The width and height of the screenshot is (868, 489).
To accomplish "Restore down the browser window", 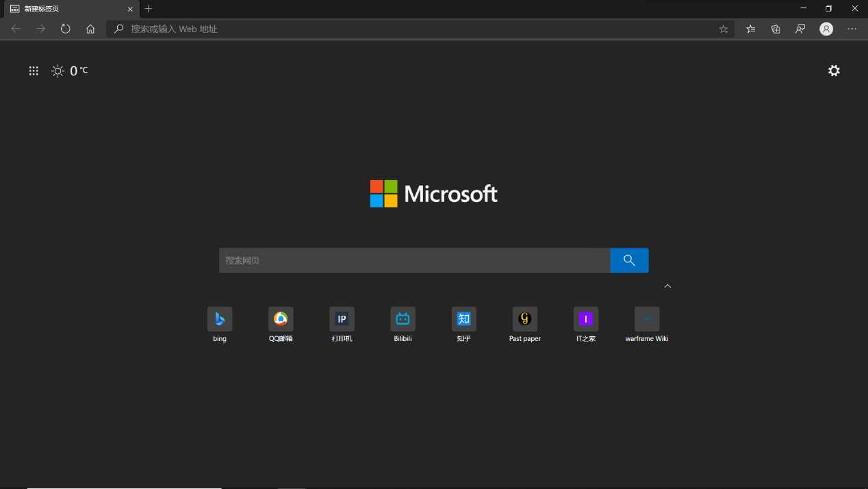I will [828, 9].
